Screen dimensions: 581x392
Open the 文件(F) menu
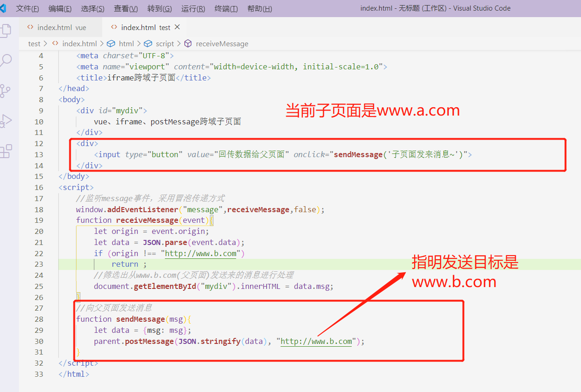coord(27,8)
